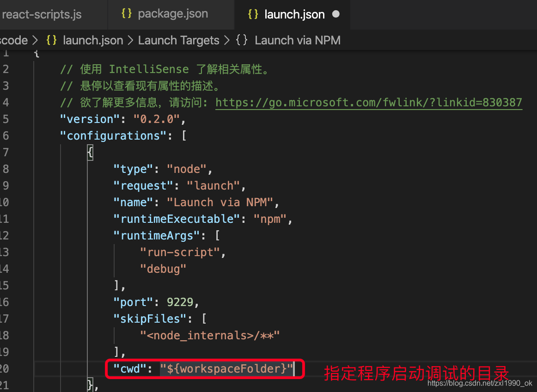Viewport: 537px width, 392px height.
Task: Expand the vscode folder breadcrumb entry
Action: click(12, 40)
